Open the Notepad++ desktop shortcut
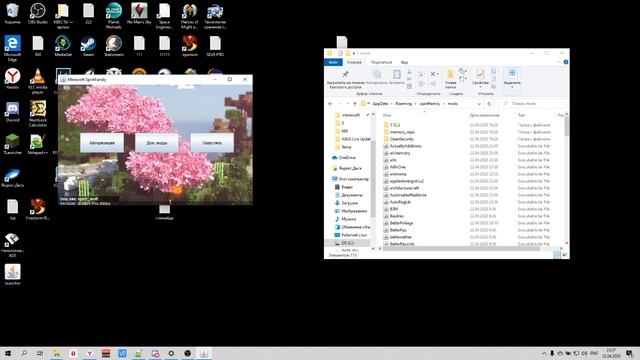 38,144
